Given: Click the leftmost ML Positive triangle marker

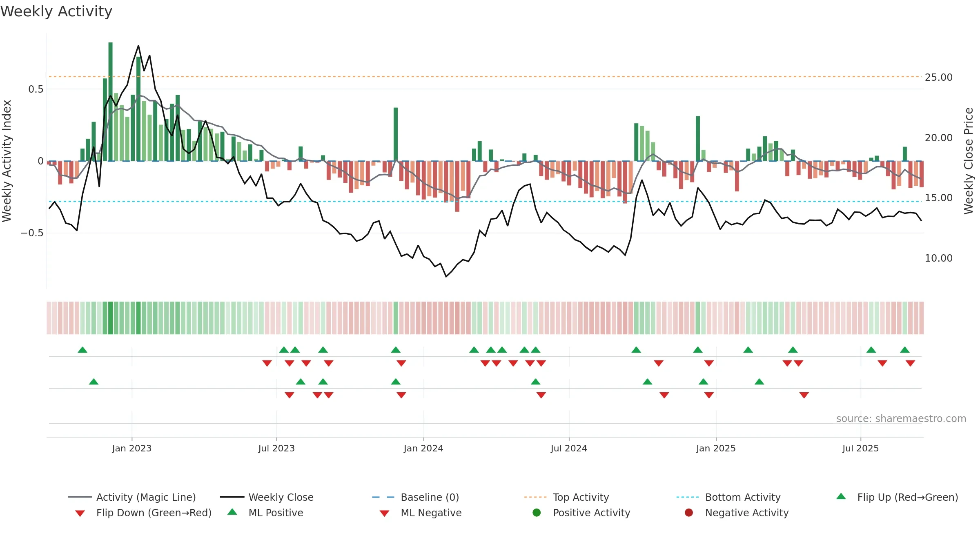Looking at the screenshot, I should point(94,382).
